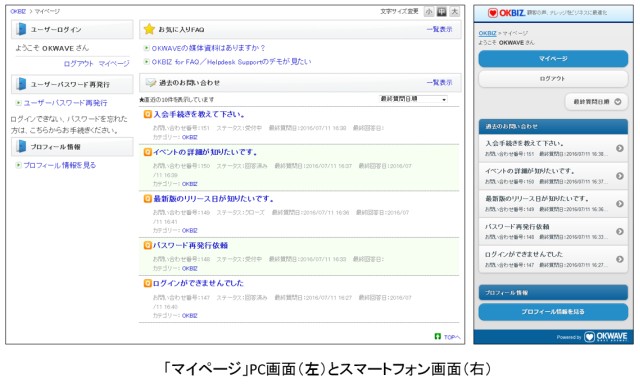Open the 最終質問日順 sort selector on smartphone screen
The width and height of the screenshot is (640, 384).
(x=597, y=102)
